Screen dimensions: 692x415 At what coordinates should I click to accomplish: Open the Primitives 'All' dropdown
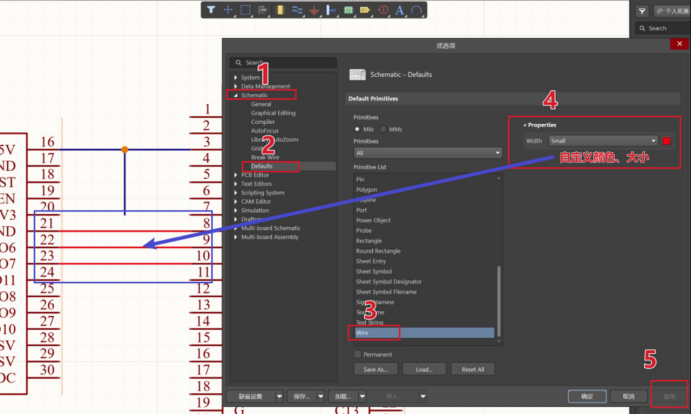[x=428, y=152]
